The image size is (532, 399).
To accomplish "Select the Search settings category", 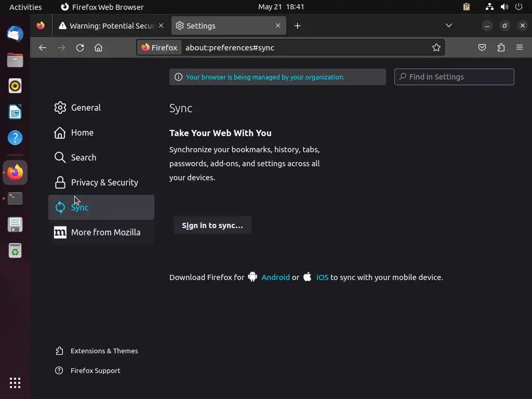I will pyautogui.click(x=83, y=157).
